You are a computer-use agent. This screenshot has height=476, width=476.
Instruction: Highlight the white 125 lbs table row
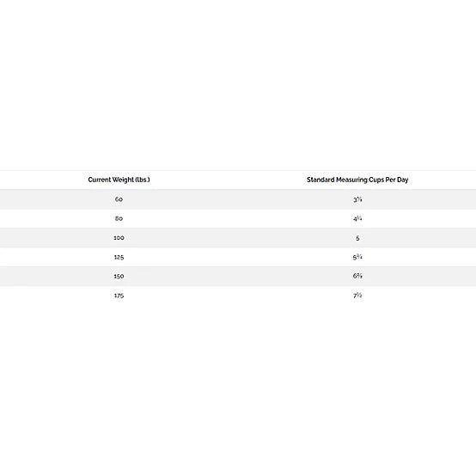coord(238,257)
